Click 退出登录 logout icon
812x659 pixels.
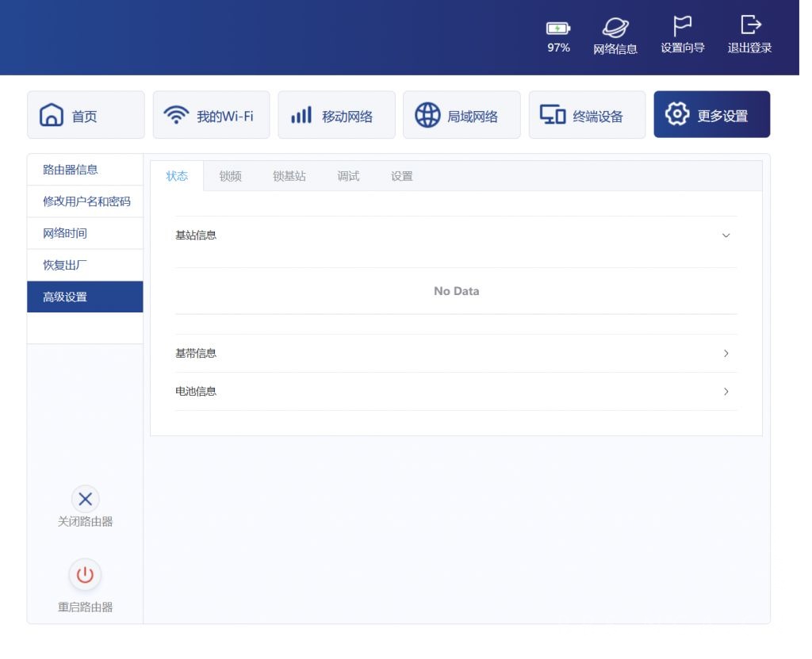pyautogui.click(x=749, y=25)
